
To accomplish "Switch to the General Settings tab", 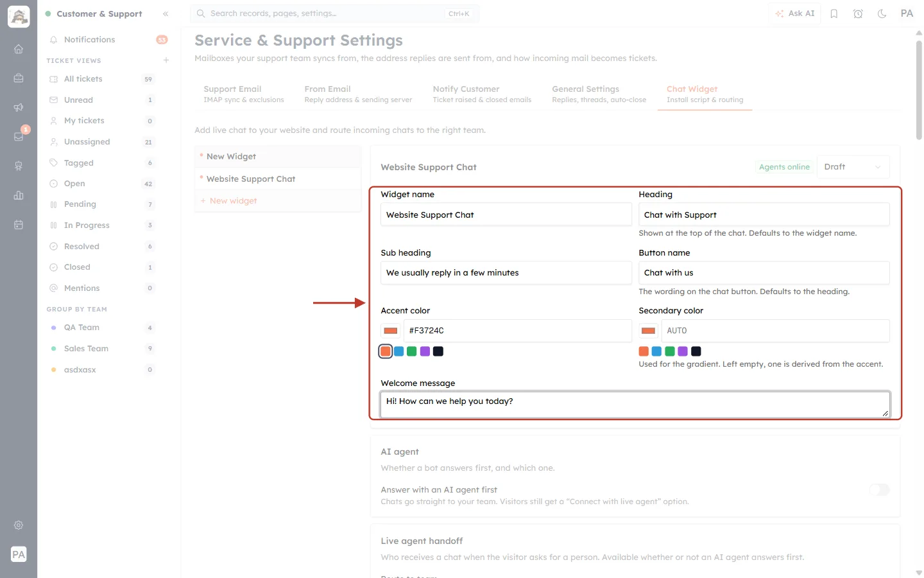I will click(x=599, y=94).
